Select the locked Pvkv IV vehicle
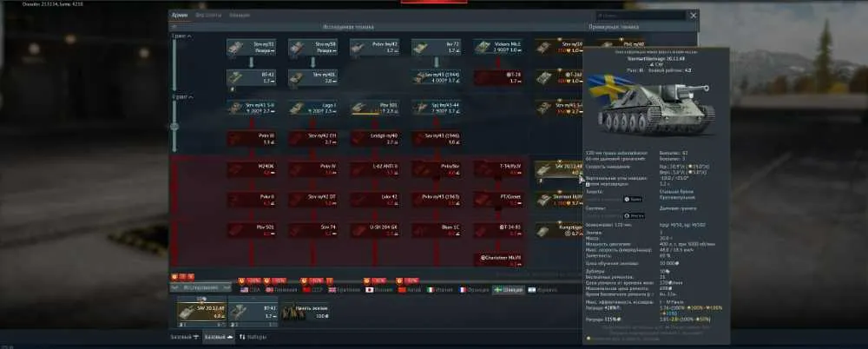 pyautogui.click(x=312, y=169)
